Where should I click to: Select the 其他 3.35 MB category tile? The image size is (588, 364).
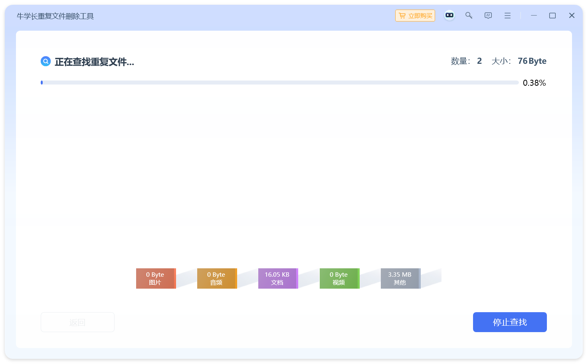click(x=400, y=278)
